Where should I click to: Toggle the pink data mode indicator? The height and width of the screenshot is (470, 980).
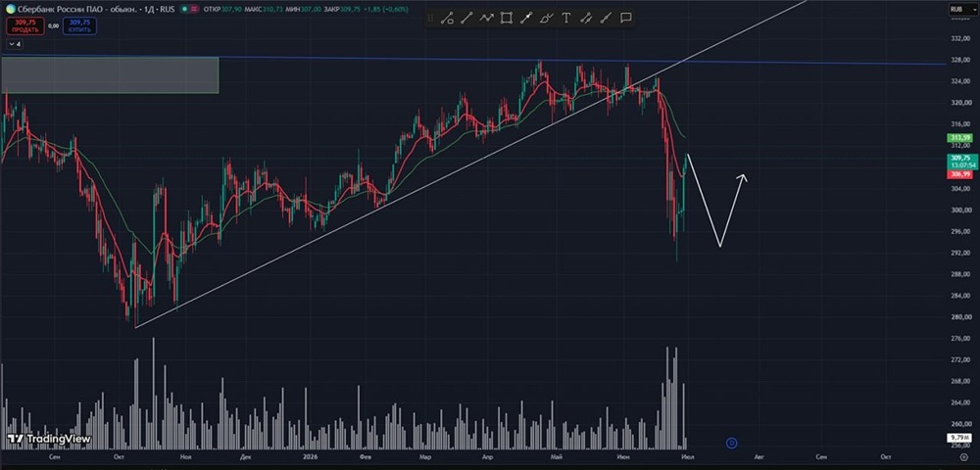pyautogui.click(x=194, y=9)
